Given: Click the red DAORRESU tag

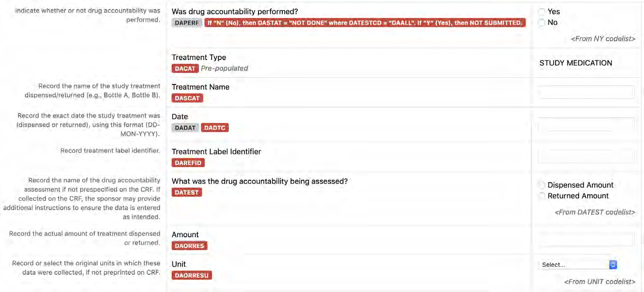Looking at the screenshot, I should click(x=192, y=276).
